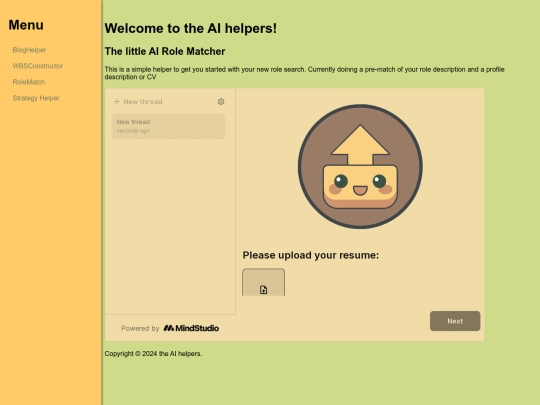Click the 'seconds ago' thread timestamp
This screenshot has height=405, width=540.
tap(133, 131)
